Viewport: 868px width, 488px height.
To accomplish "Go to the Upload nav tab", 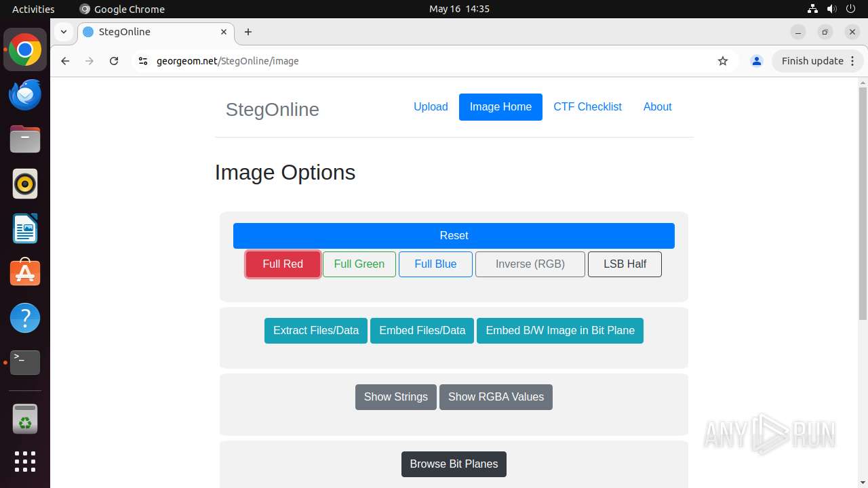I will click(x=431, y=107).
